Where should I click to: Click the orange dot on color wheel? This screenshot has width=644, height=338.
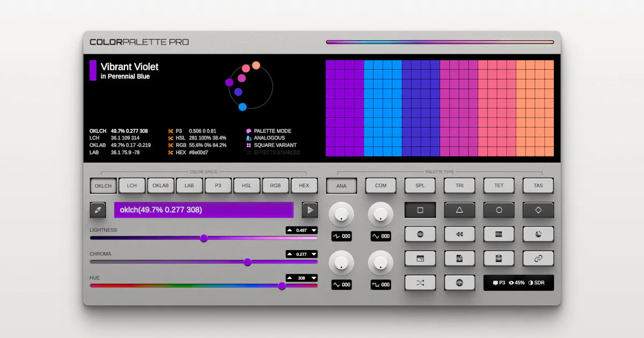[x=256, y=65]
